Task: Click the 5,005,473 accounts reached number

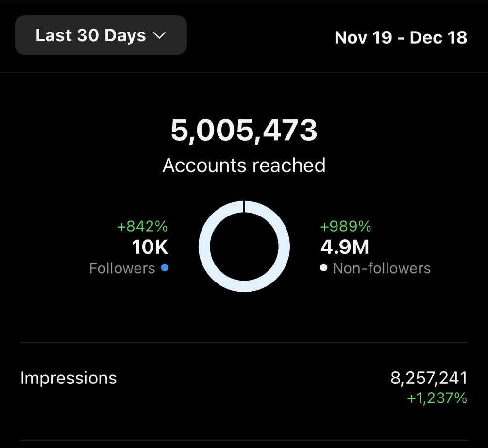Action: 244,131
